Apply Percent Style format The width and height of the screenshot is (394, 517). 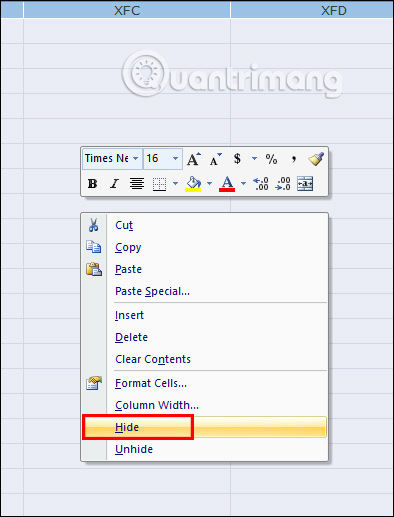click(271, 159)
